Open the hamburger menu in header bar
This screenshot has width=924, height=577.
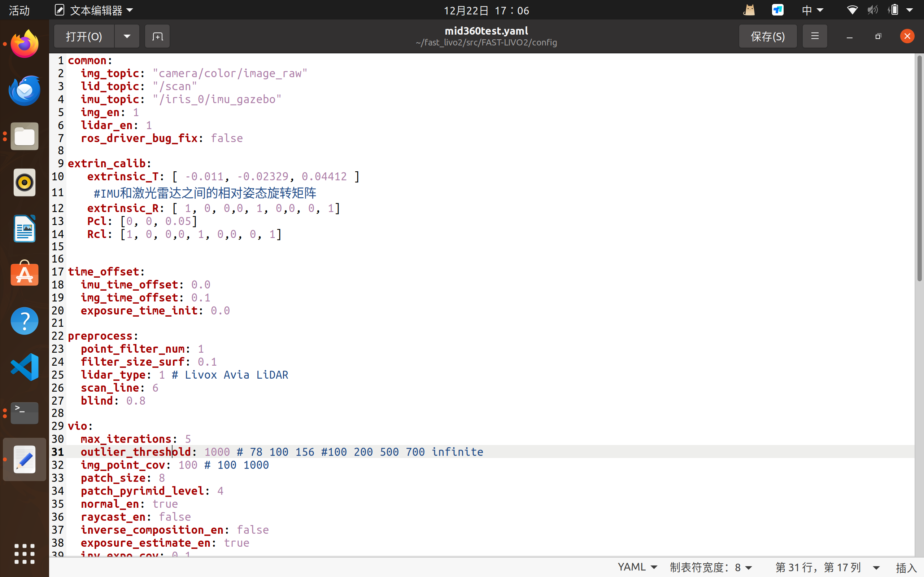[x=814, y=36]
